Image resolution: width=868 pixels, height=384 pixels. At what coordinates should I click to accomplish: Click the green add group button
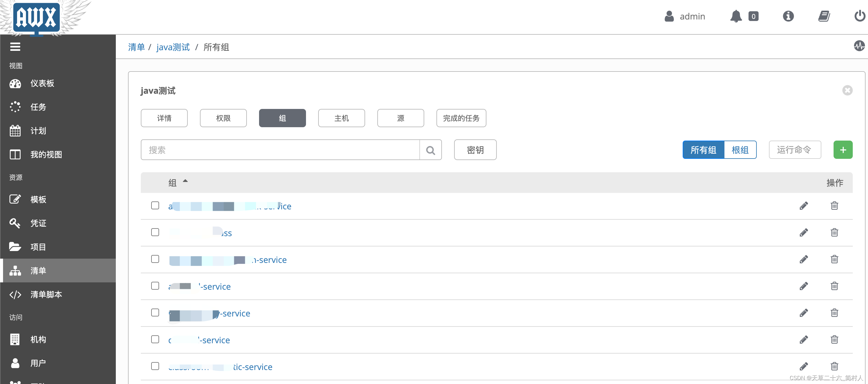[x=843, y=150]
